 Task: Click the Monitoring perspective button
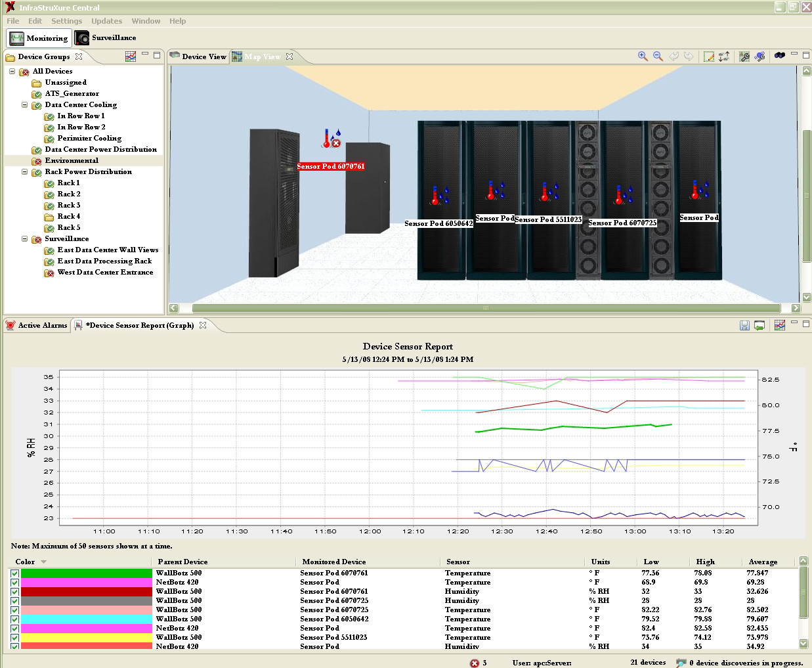(39, 38)
